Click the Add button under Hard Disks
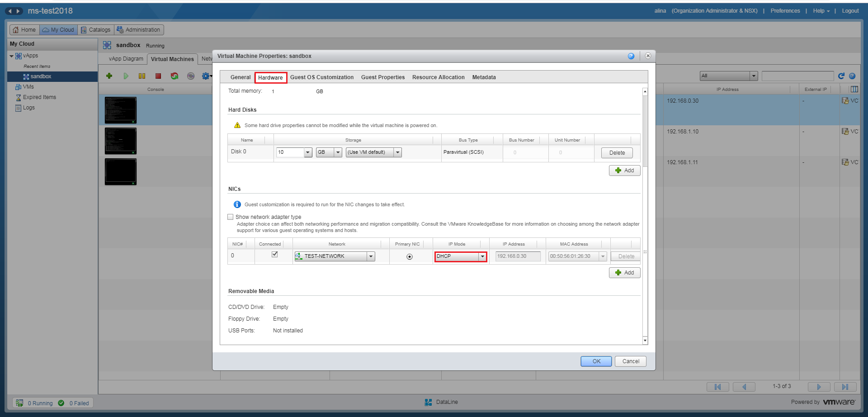 [624, 171]
